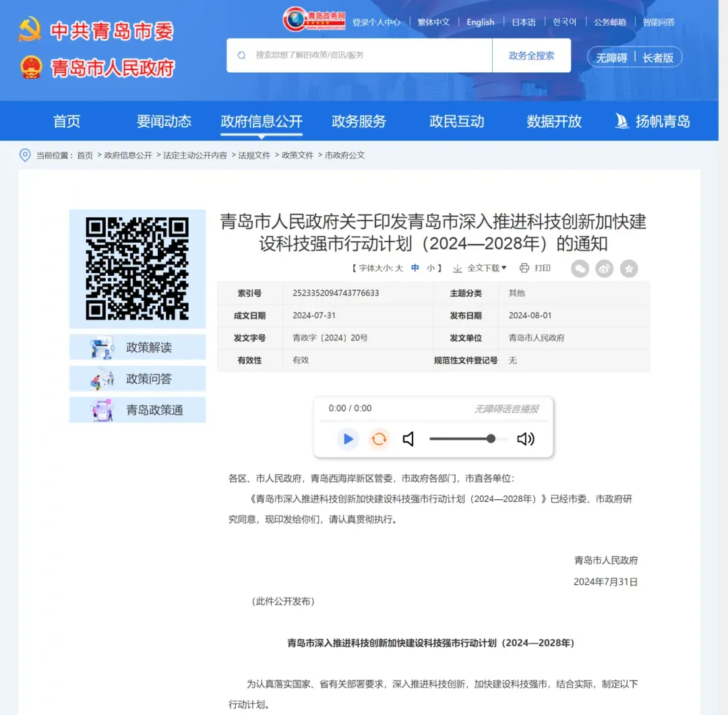Click the star icon to favorite the article
728x715 pixels.
point(628,268)
